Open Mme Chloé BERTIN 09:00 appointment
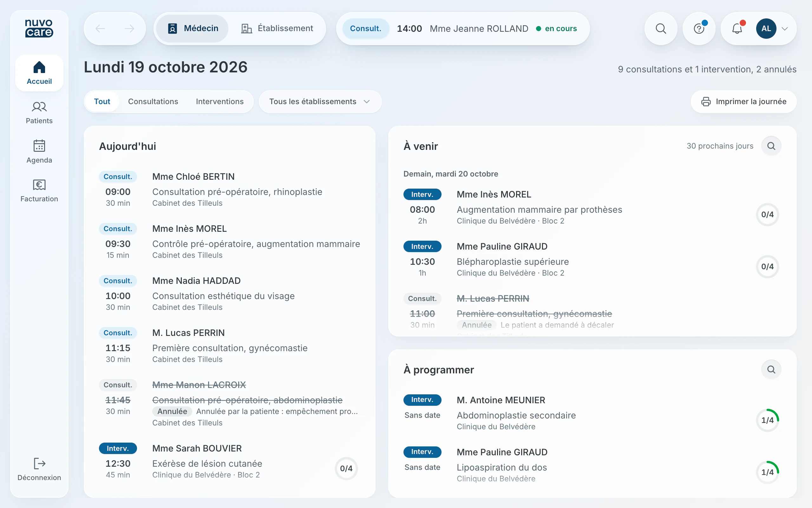Image resolution: width=812 pixels, height=508 pixels. [230, 190]
